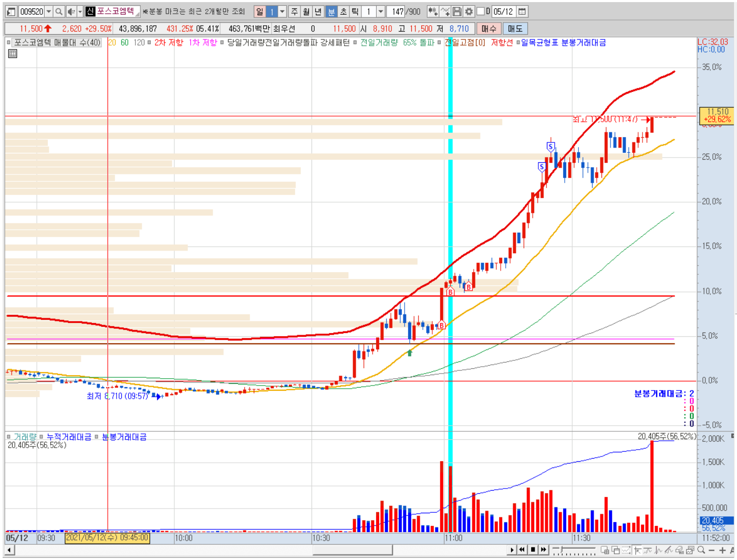Toggle the 2차 저항 indicator marker
Screen dimensions: 737x560
(149, 43)
